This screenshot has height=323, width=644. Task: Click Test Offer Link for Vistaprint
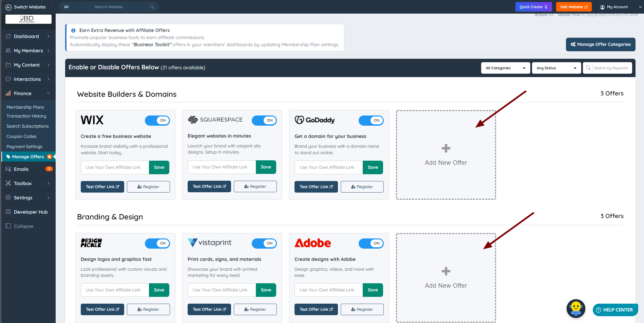209,309
